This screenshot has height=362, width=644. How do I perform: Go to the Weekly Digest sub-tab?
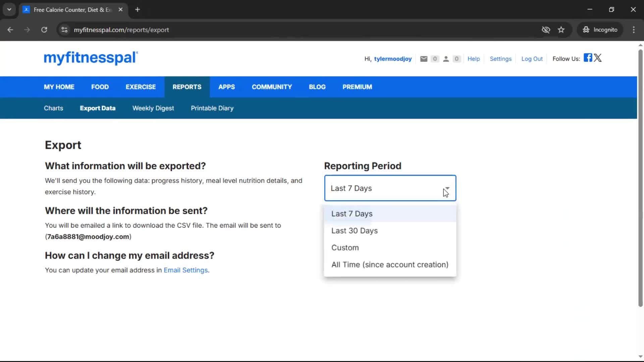click(153, 108)
